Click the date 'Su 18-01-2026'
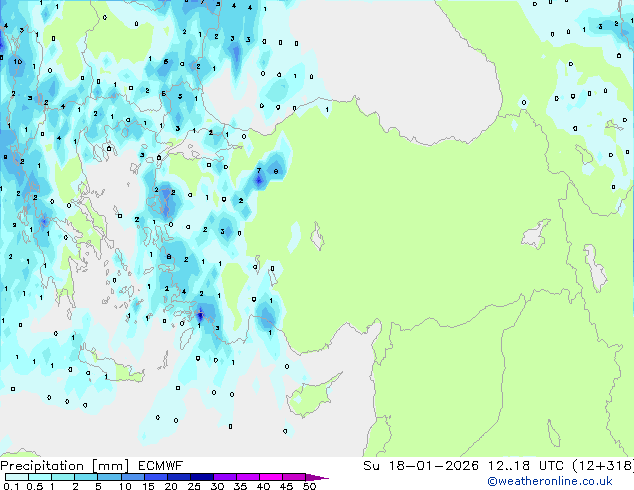Screen dimensions: 634x490 [x=421, y=466]
